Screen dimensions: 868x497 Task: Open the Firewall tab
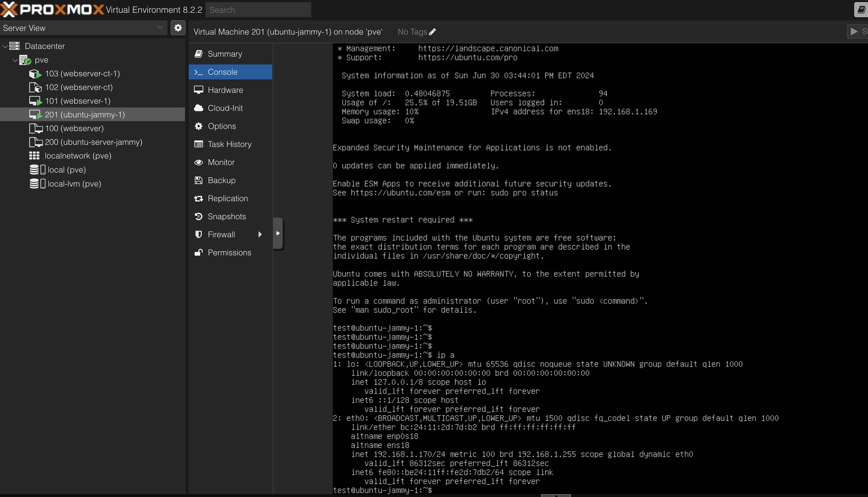pos(230,235)
